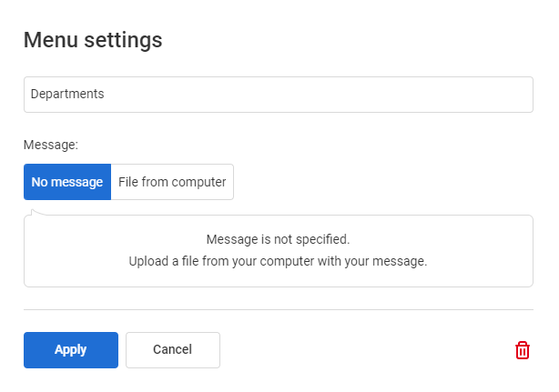Click the word Departments in the text box

click(67, 94)
